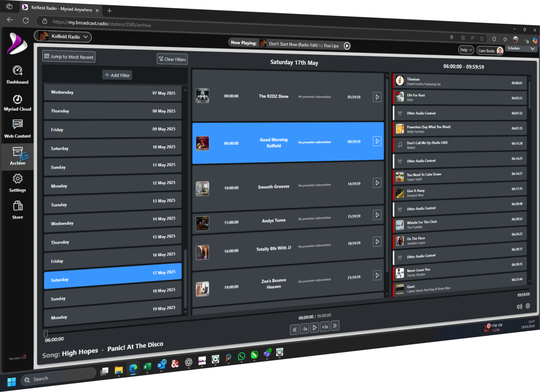Expand the Help menu
Screen dimensions: 540x392
(x=465, y=50)
